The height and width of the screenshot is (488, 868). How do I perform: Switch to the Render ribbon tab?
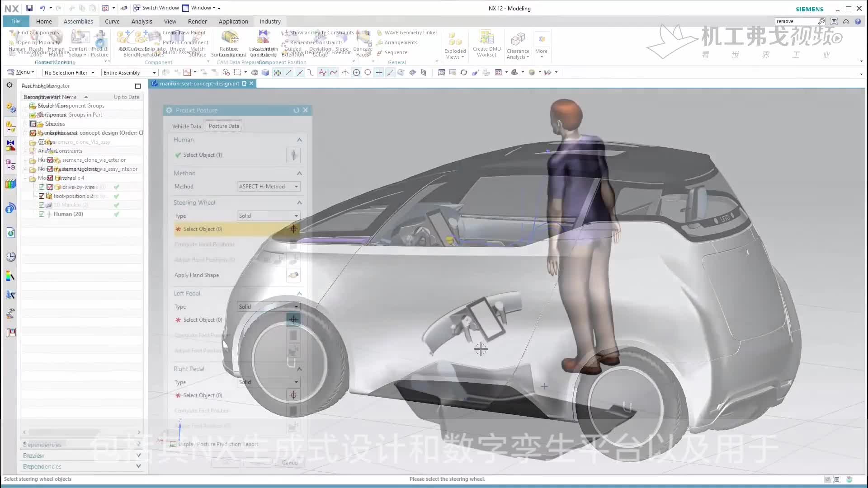click(197, 21)
